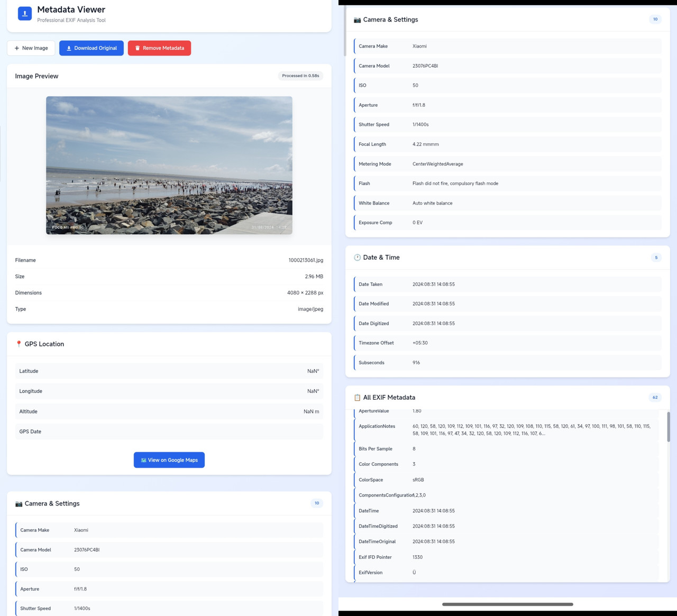Click the Size value 2.96 MB

click(x=314, y=277)
